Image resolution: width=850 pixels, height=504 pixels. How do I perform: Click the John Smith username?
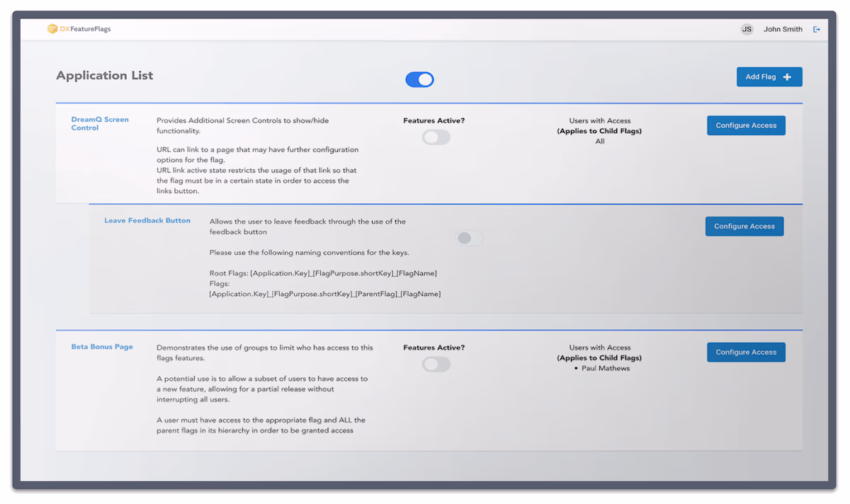point(783,29)
